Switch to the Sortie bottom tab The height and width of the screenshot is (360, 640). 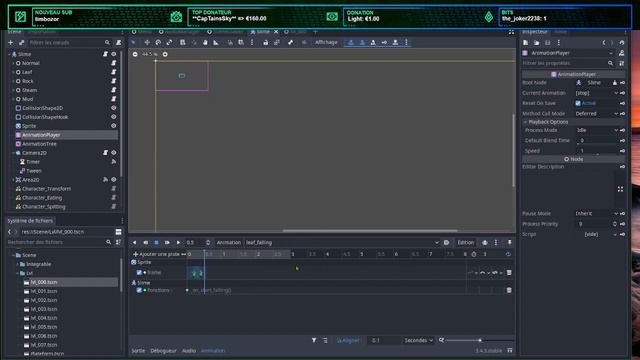click(x=138, y=351)
